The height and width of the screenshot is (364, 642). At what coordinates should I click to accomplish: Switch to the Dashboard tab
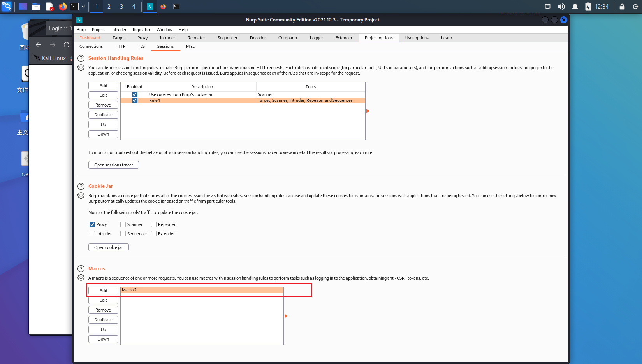coord(90,38)
